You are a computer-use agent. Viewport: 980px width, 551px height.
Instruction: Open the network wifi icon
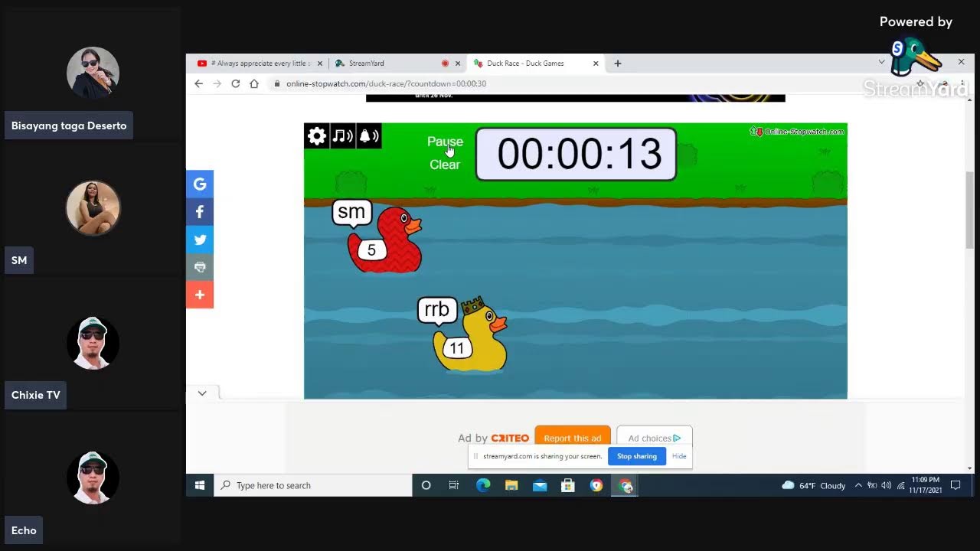coord(901,485)
